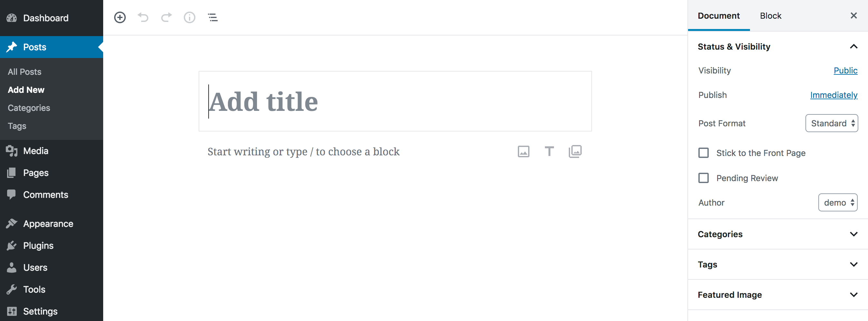Insert a Gallery block via shortcut icon
This screenshot has width=868, height=321.
575,151
